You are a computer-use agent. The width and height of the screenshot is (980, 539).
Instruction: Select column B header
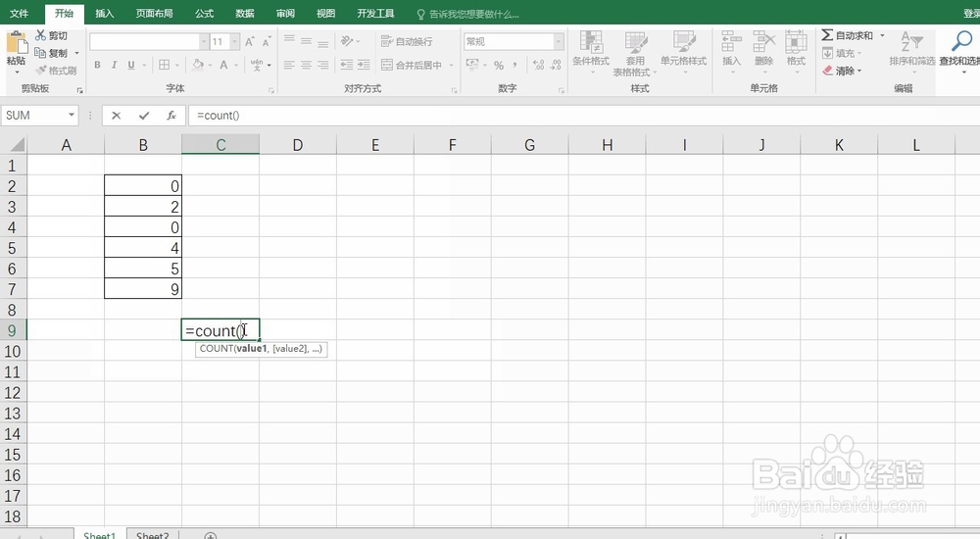(x=143, y=145)
